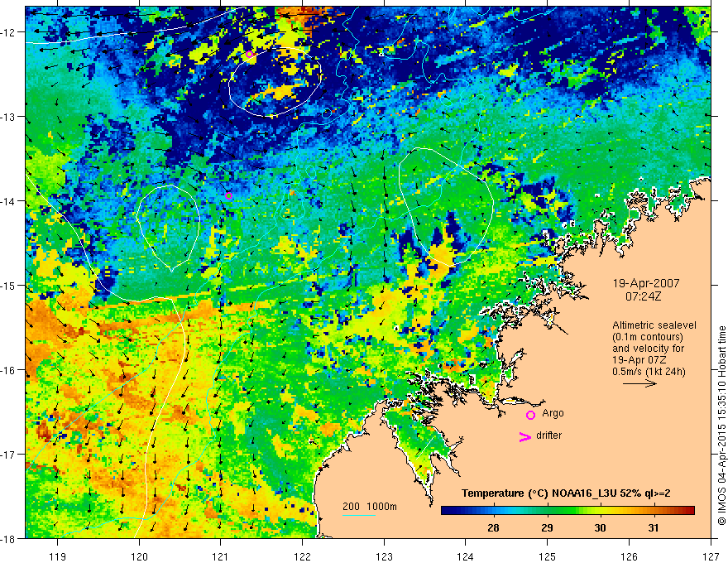
Task: Click the '-12' latitude axis label
Action: point(8,32)
